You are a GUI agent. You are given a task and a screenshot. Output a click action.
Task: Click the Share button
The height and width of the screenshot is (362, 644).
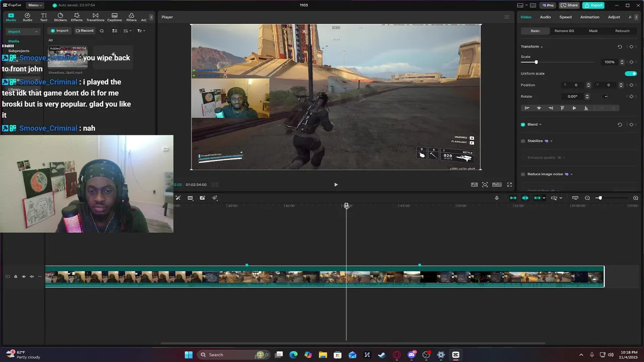(569, 5)
